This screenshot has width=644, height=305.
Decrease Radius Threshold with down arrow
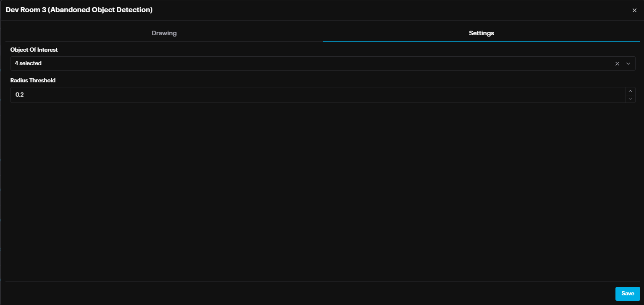click(x=630, y=99)
